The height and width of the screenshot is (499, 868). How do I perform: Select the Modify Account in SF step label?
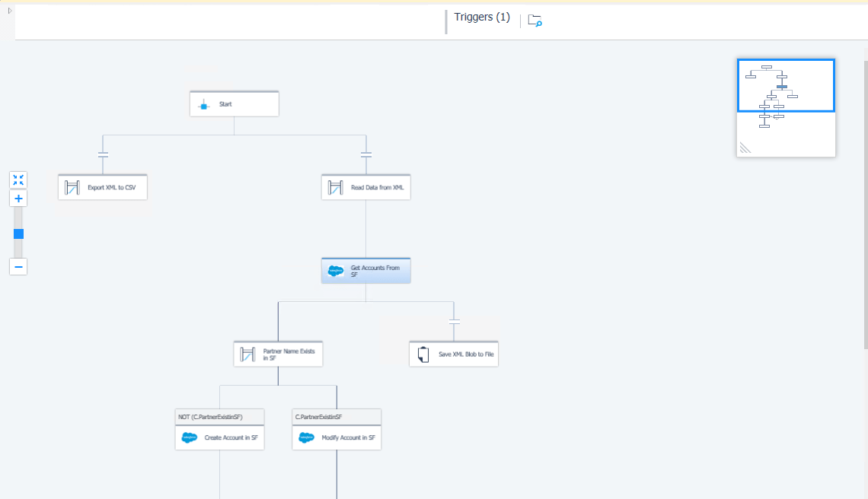tap(348, 437)
